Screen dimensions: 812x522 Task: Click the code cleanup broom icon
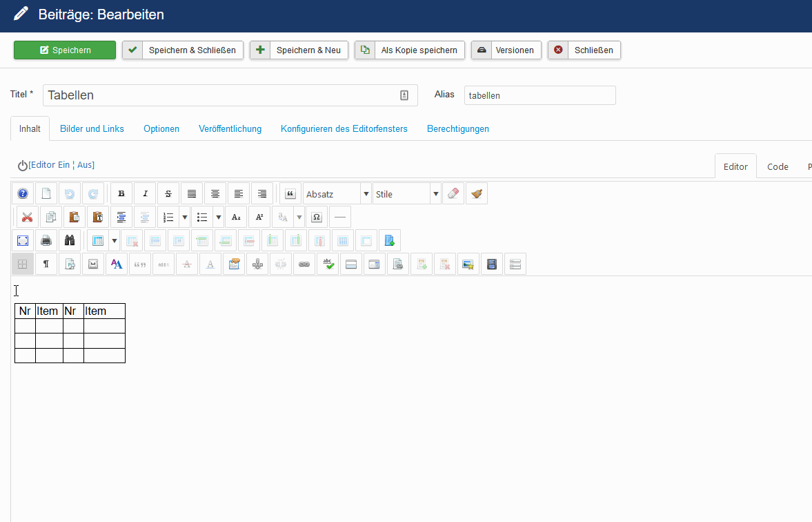coord(477,194)
